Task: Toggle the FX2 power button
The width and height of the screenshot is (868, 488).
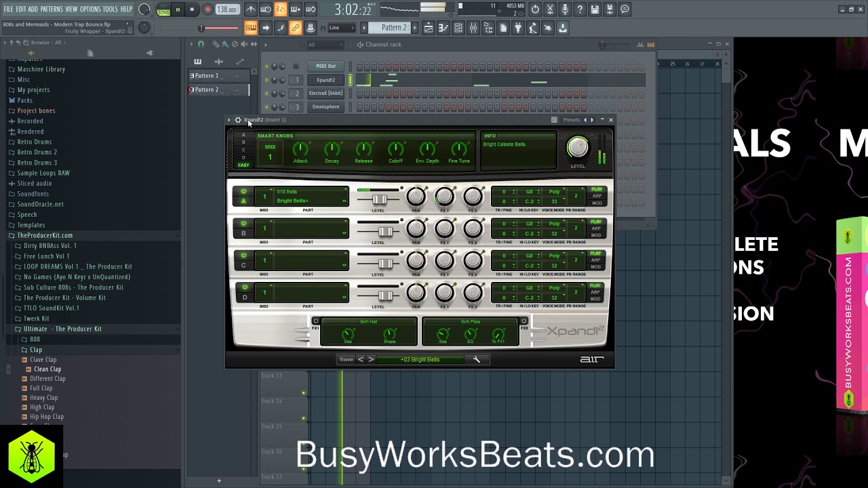Action: [x=524, y=321]
